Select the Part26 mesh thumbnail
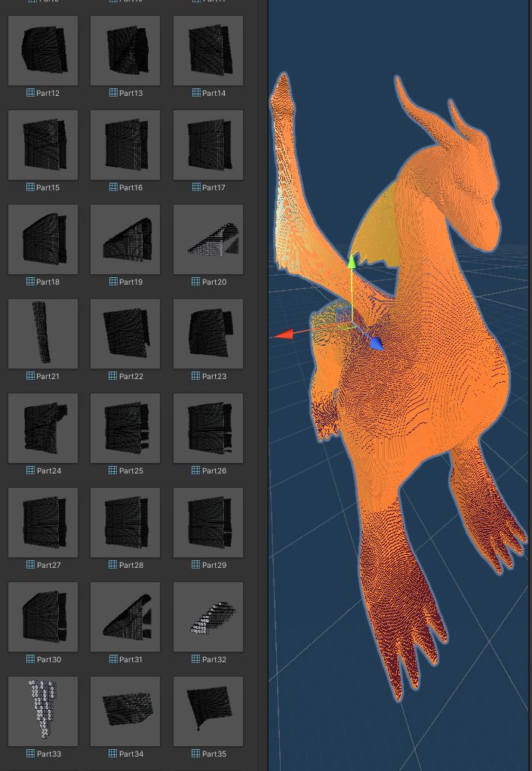This screenshot has width=532, height=771. (x=208, y=428)
